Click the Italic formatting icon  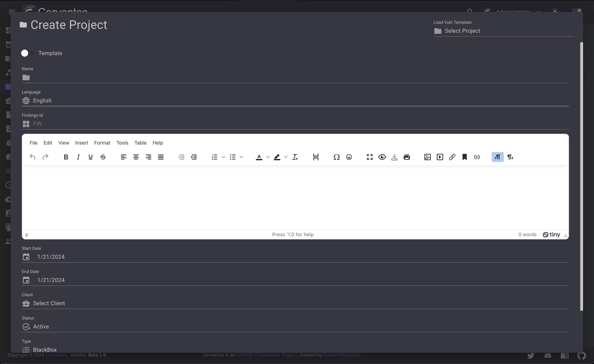pyautogui.click(x=78, y=157)
